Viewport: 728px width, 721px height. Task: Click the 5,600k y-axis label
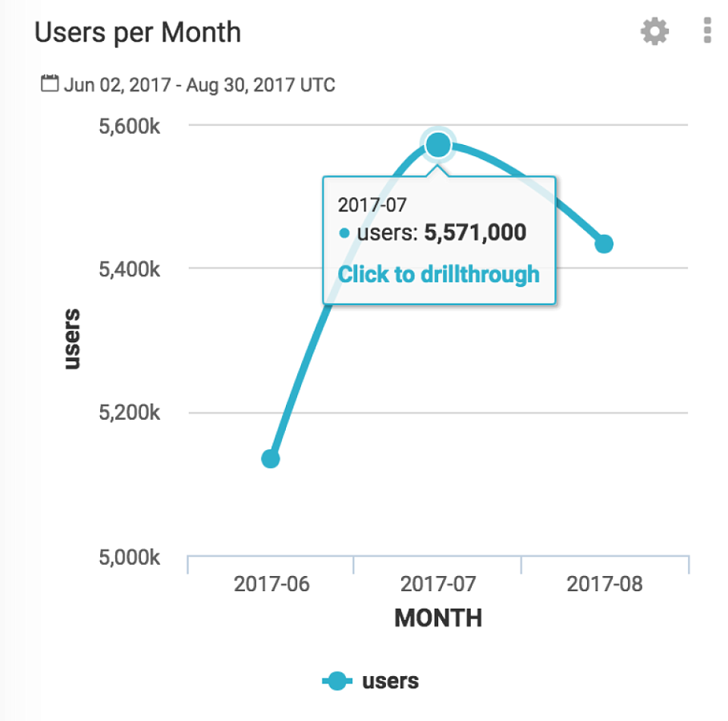click(x=130, y=127)
